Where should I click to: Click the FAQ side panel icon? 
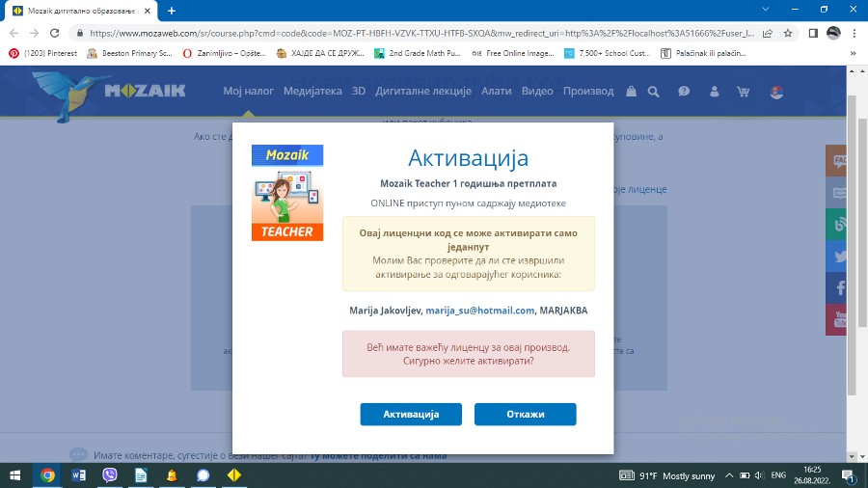tap(836, 160)
